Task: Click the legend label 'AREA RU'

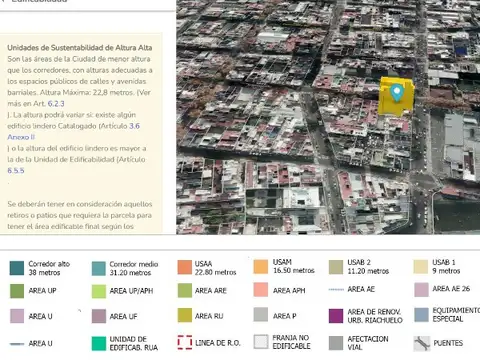Action: coord(209,316)
